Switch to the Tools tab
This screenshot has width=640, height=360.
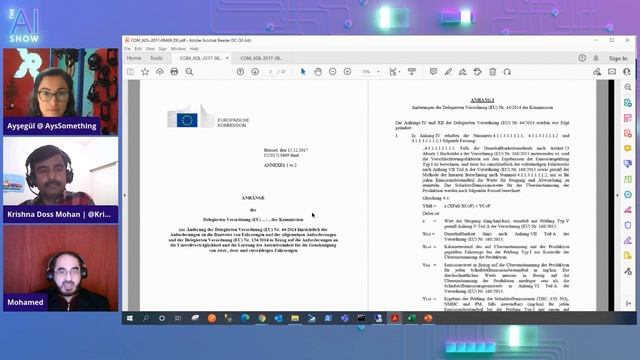coord(156,58)
